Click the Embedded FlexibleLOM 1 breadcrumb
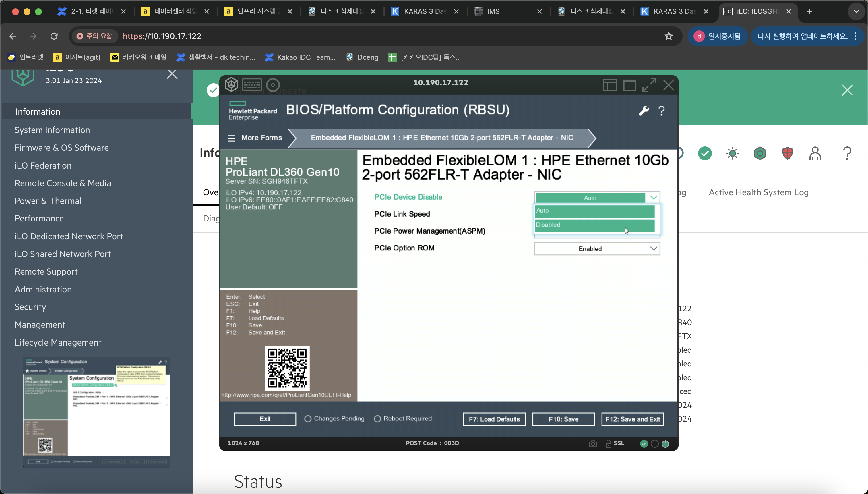This screenshot has height=494, width=868. click(x=442, y=138)
